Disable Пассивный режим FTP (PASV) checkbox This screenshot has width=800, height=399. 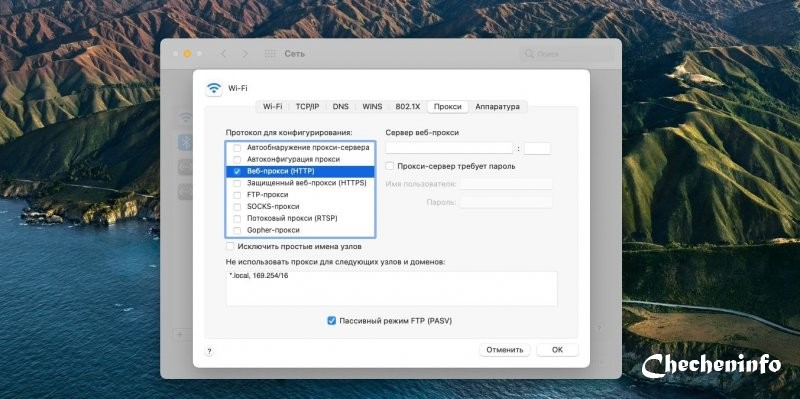[x=332, y=321]
